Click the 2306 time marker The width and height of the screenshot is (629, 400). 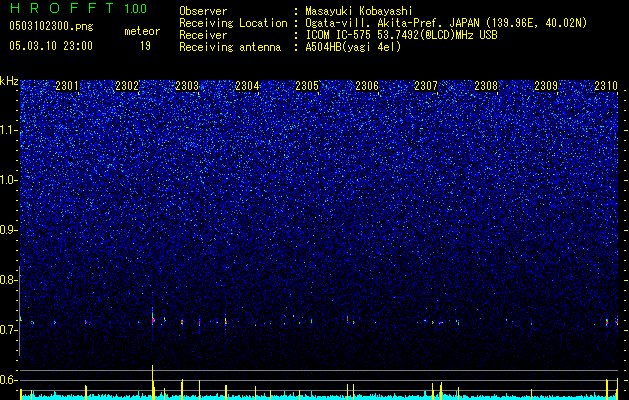coord(367,86)
